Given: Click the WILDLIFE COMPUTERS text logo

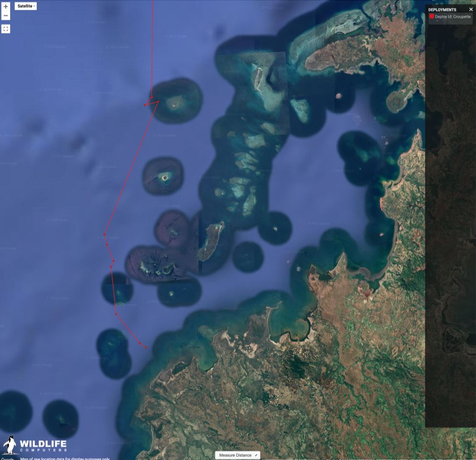Looking at the screenshot, I should (x=43, y=445).
